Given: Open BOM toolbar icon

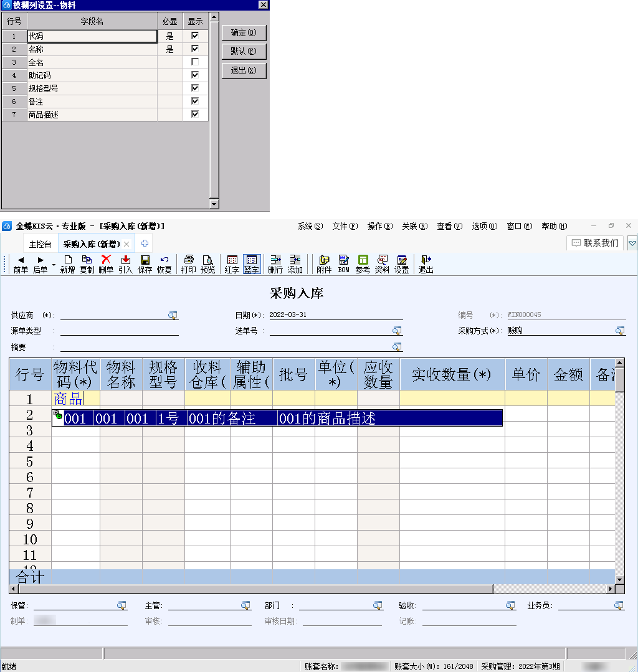Looking at the screenshot, I should tap(343, 264).
